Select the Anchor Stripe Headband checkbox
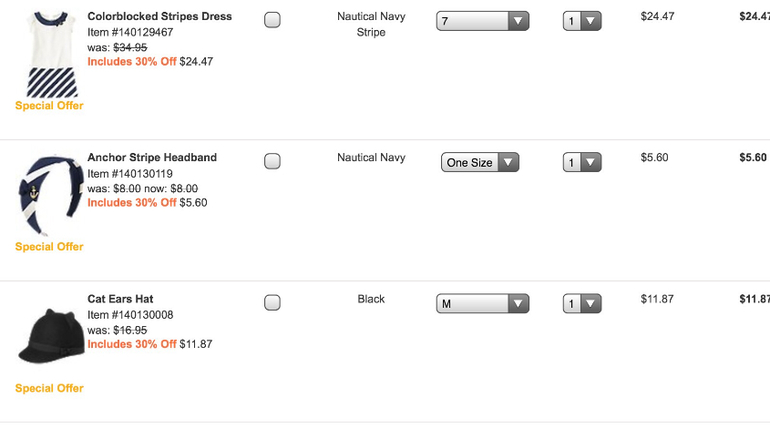The height and width of the screenshot is (428, 770). [272, 161]
